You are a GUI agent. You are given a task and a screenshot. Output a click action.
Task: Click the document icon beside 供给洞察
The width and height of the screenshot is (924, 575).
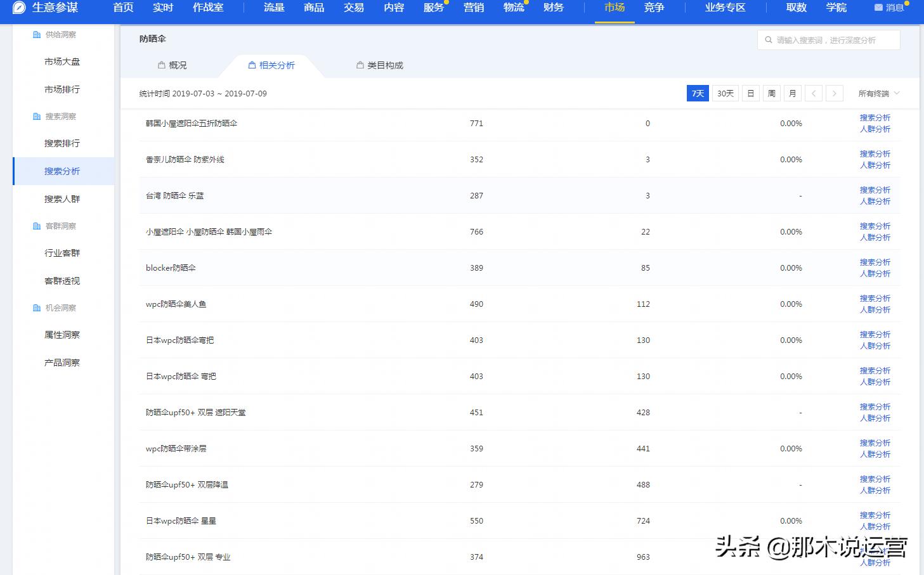pyautogui.click(x=36, y=34)
